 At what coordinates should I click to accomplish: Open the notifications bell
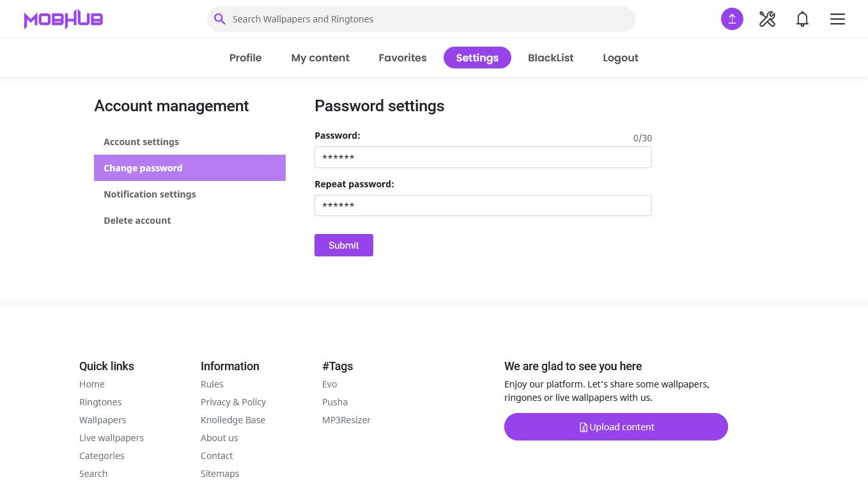pos(802,19)
